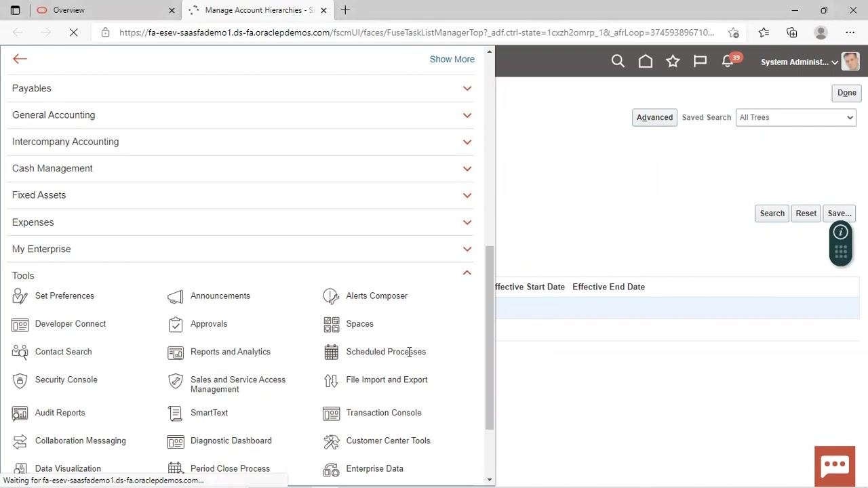
Task: Click the search magnifier in the header
Action: pyautogui.click(x=618, y=62)
